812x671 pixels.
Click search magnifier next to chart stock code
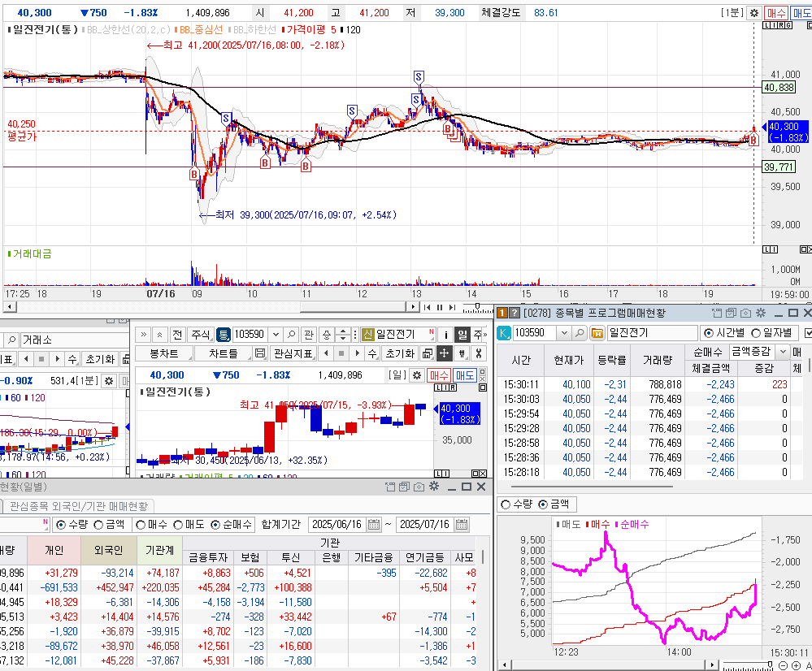pyautogui.click(x=291, y=335)
